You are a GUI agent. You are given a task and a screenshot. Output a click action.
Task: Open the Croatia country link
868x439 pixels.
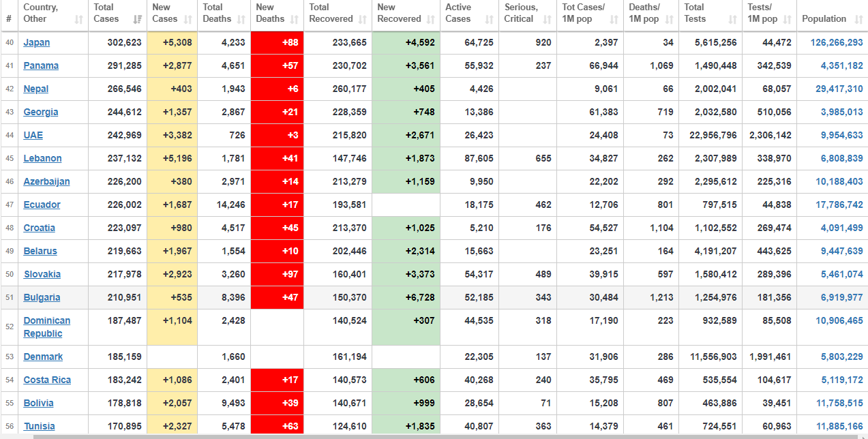tap(40, 228)
